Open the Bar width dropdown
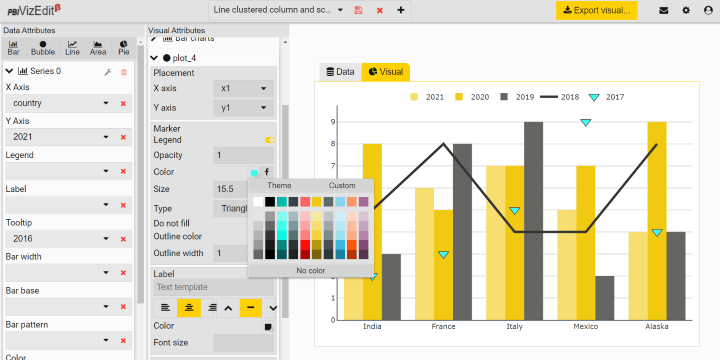The width and height of the screenshot is (728, 360). point(106,273)
